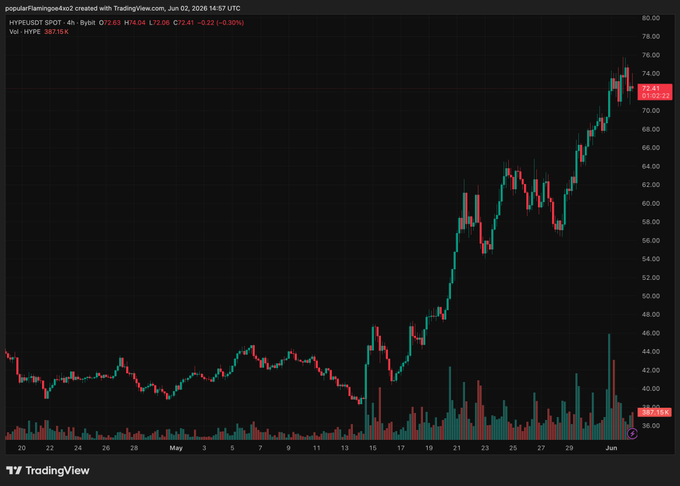
Task: Click the 66.00 price axis label
Action: click(651, 148)
